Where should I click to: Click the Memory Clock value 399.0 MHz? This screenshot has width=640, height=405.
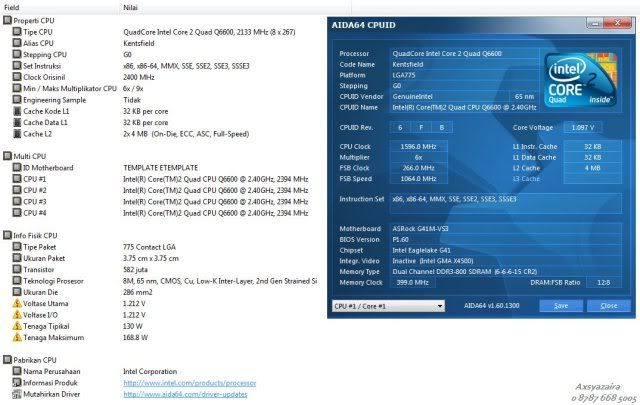[413, 282]
